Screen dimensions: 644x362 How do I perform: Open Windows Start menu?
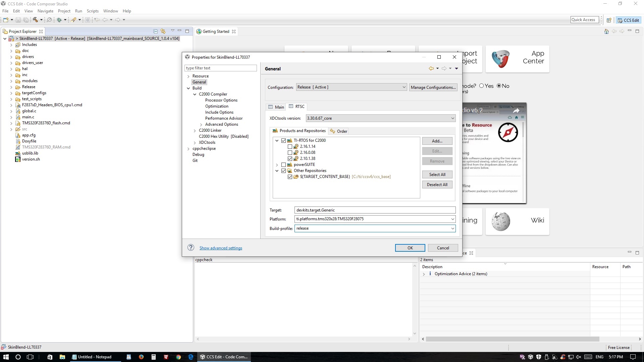pos(6,357)
